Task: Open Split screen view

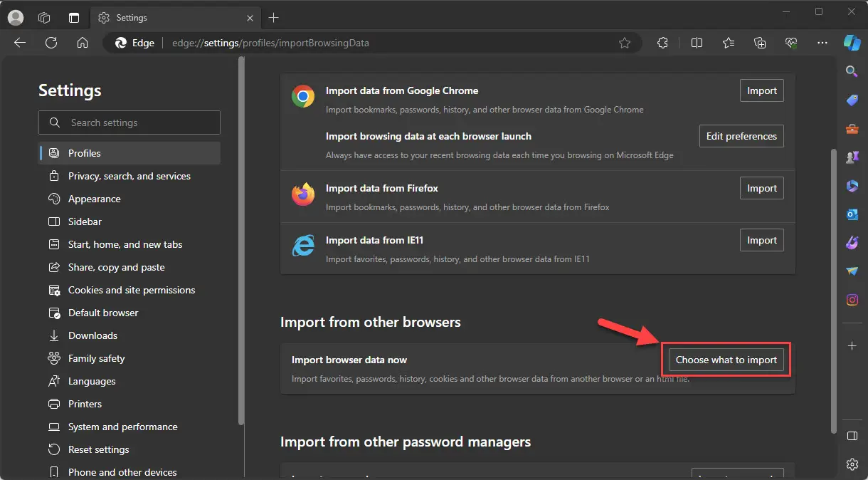Action: click(x=697, y=43)
